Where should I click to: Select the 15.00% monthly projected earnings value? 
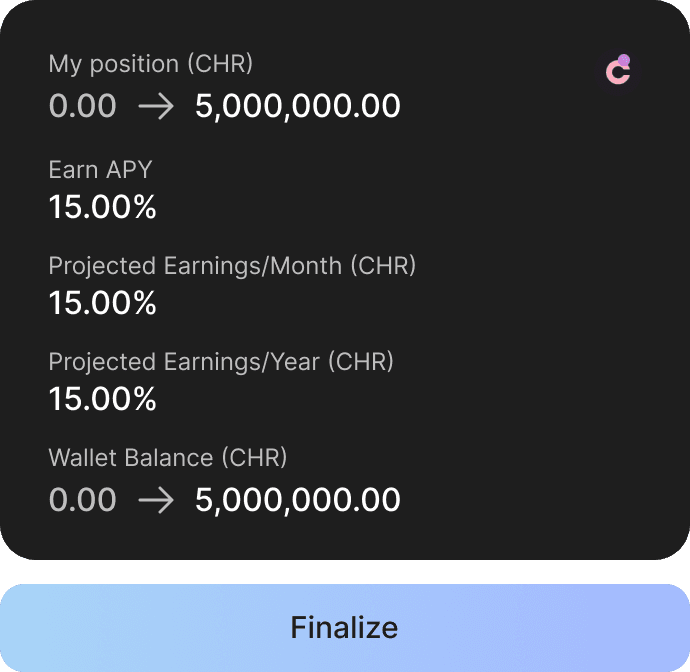(103, 304)
